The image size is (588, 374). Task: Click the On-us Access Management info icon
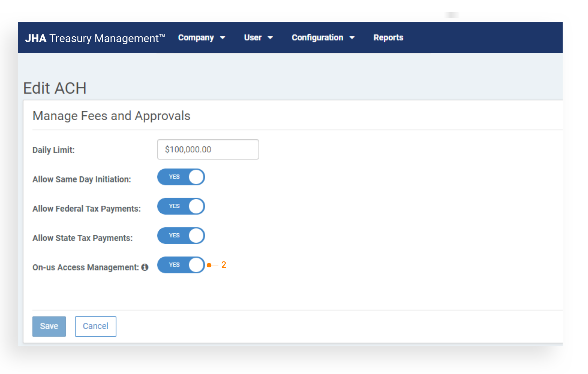pos(145,267)
